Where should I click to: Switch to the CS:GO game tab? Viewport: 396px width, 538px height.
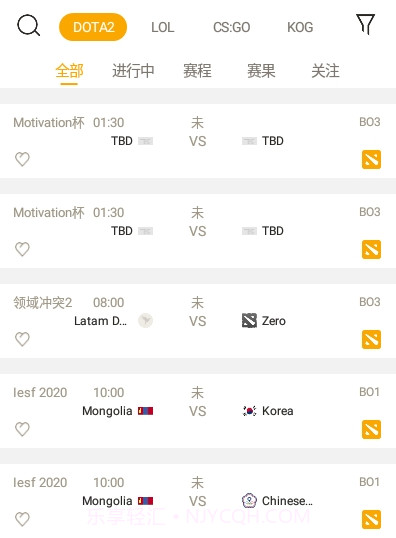point(232,27)
